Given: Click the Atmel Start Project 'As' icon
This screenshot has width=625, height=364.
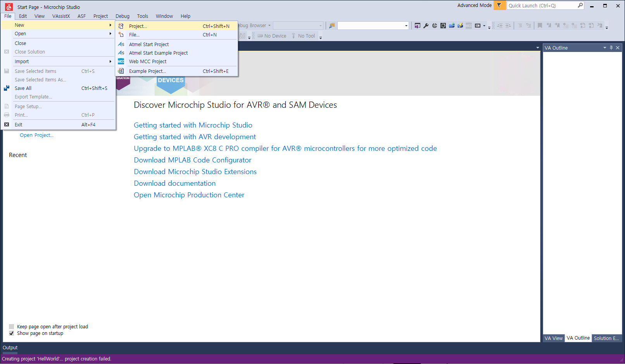Looking at the screenshot, I should pos(121,44).
